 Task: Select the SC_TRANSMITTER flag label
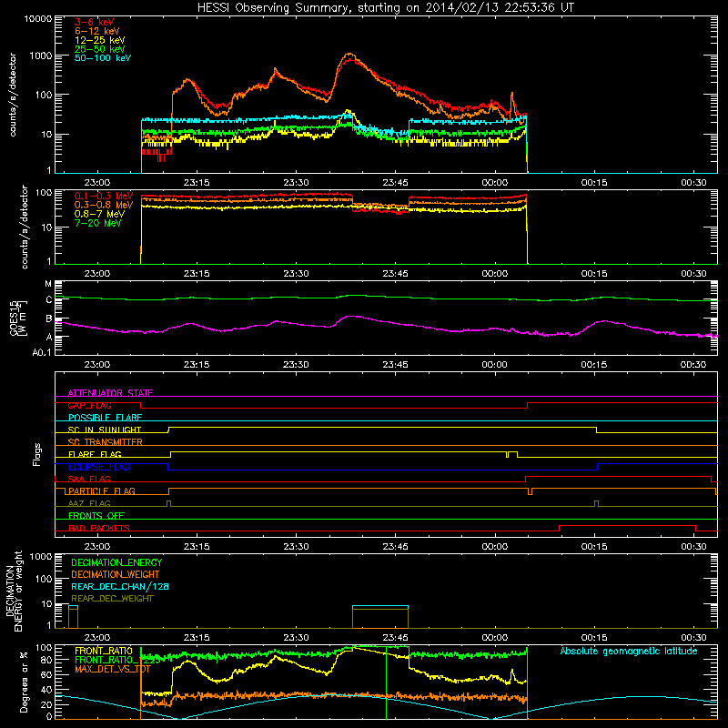[x=106, y=442]
